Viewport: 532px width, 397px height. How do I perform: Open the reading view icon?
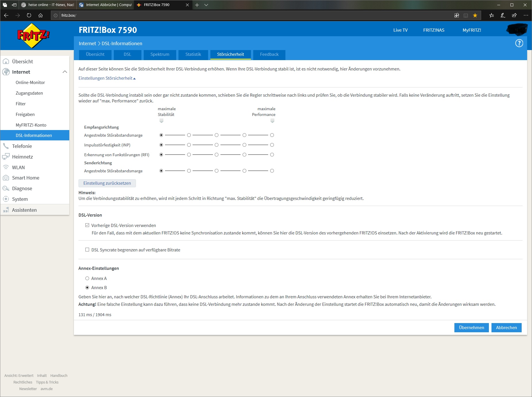coord(466,15)
